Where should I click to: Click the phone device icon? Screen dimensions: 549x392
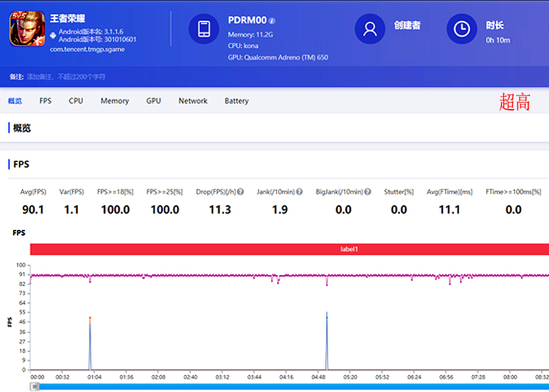[x=204, y=29]
